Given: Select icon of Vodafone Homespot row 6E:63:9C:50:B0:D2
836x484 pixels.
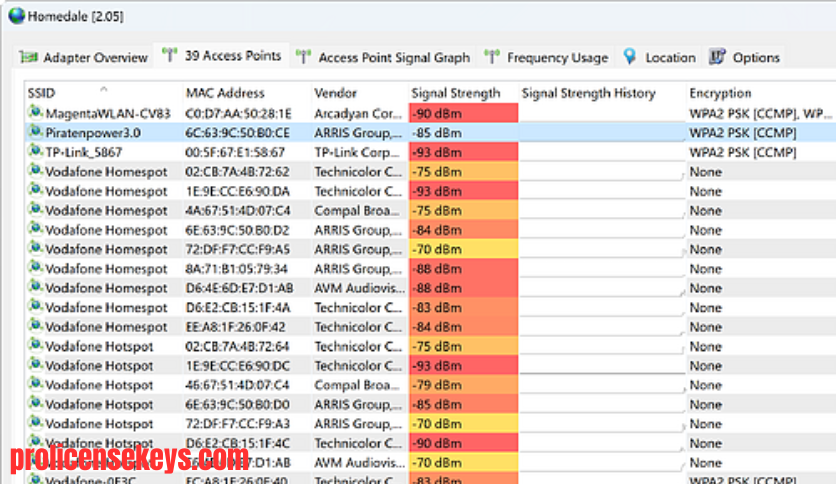Looking at the screenshot, I should click(x=35, y=229).
